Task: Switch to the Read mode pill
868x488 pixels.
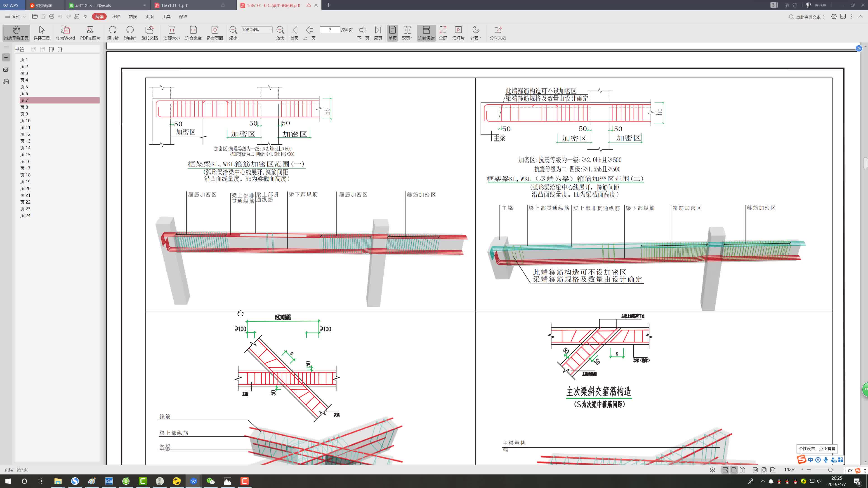Action: tap(99, 16)
